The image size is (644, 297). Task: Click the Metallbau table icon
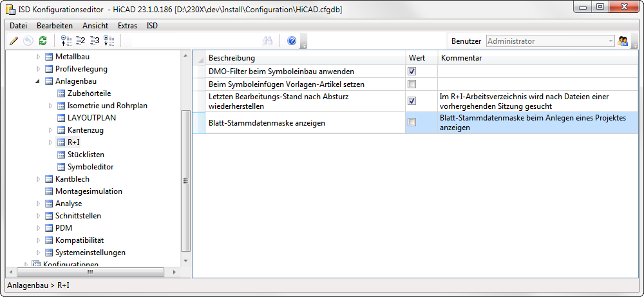[49, 57]
